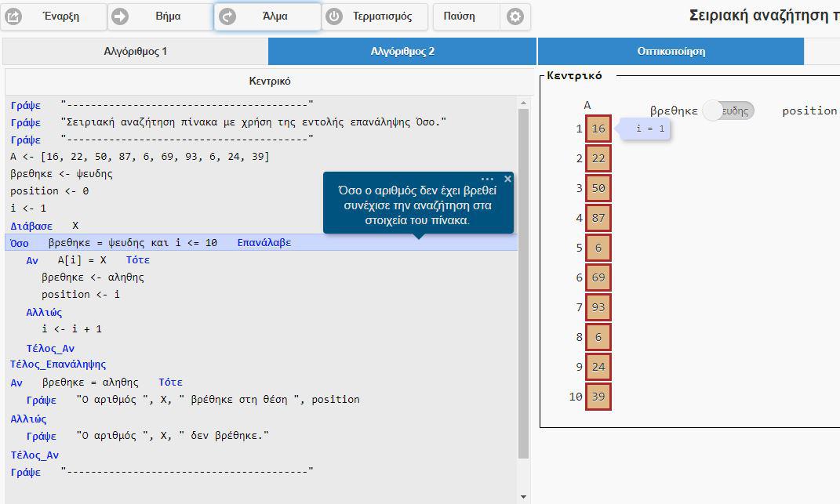
Task: Toggle the βρεθηκε ψευδης switch
Action: pyautogui.click(x=728, y=111)
